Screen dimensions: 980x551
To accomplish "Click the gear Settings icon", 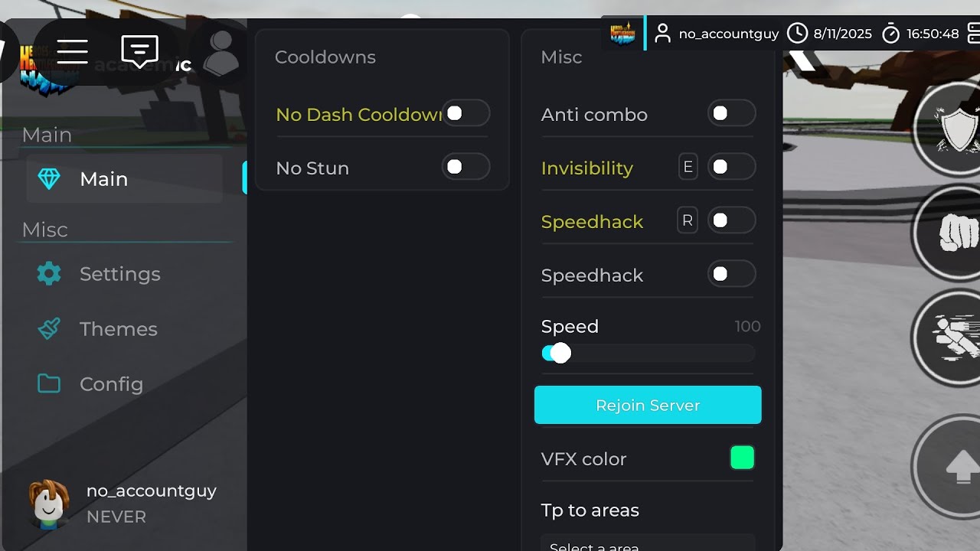I will tap(49, 273).
